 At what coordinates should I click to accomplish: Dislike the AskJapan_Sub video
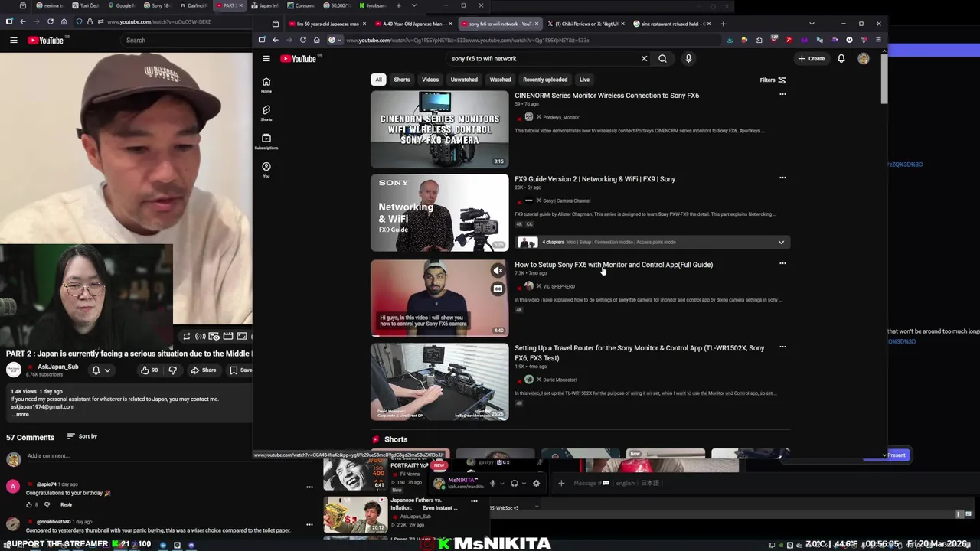pyautogui.click(x=172, y=370)
